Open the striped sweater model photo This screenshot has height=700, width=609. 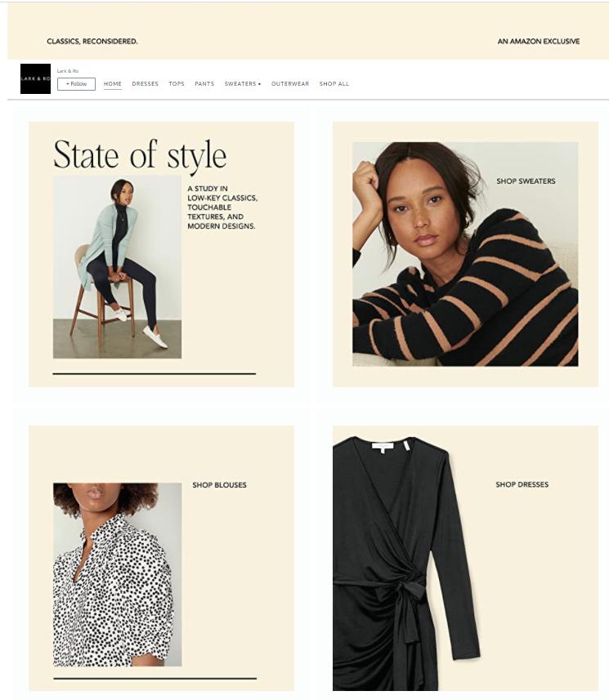(464, 254)
